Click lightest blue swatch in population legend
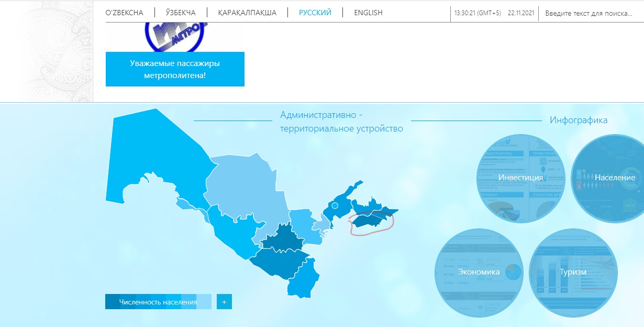The width and height of the screenshot is (644, 327). [x=204, y=302]
